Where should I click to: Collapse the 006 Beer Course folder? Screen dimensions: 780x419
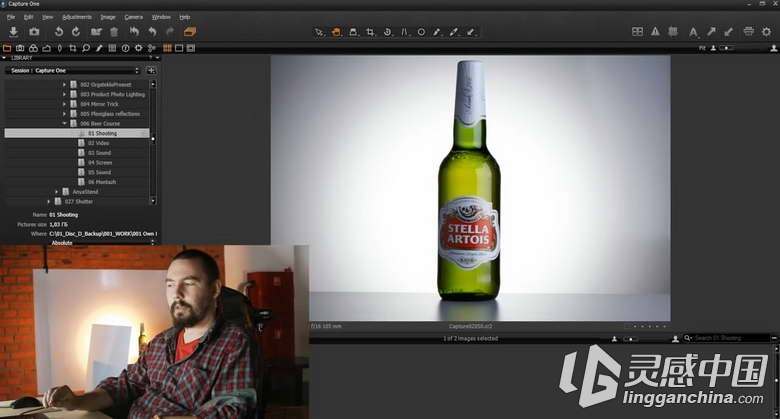click(64, 123)
